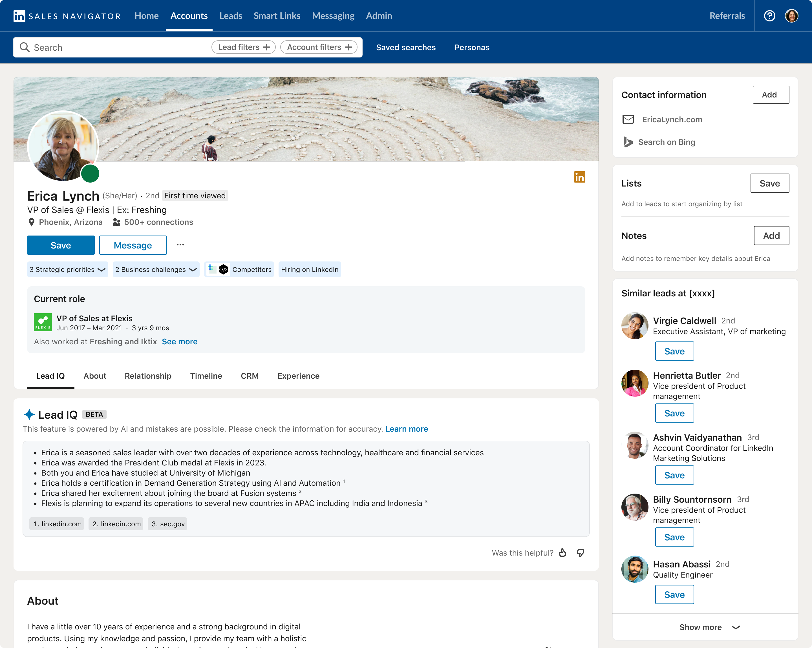Save Hasan Abassi as lead

click(674, 594)
